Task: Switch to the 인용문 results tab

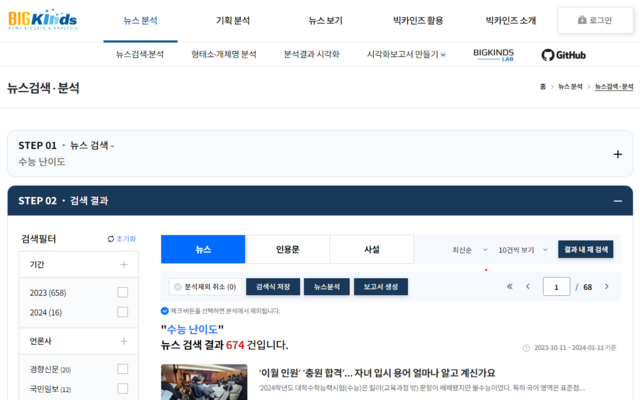Action: 287,249
